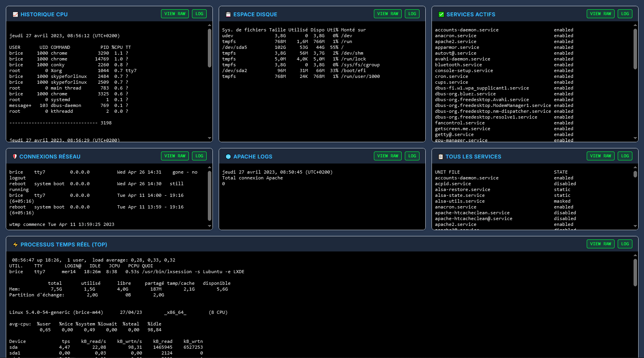Viewport: 644px width, 358px height.
Task: Click Historique CPU scrollbar down arrow
Action: point(209,138)
